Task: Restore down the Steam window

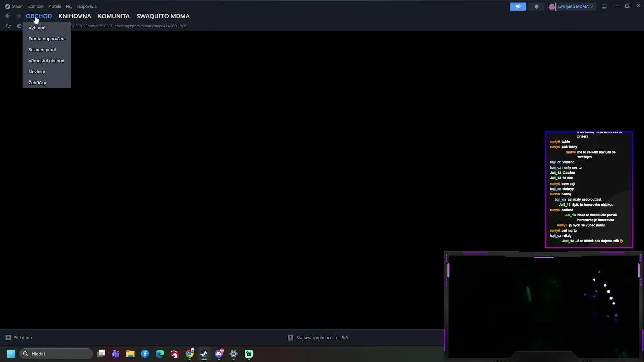Action: point(628,6)
